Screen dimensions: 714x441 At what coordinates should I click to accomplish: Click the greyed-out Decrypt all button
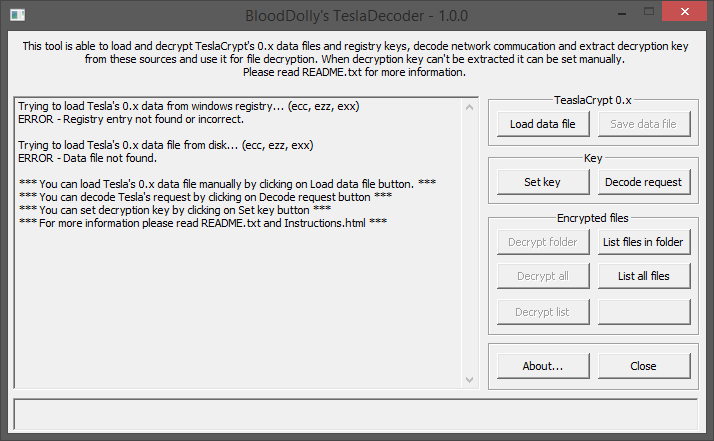click(543, 276)
